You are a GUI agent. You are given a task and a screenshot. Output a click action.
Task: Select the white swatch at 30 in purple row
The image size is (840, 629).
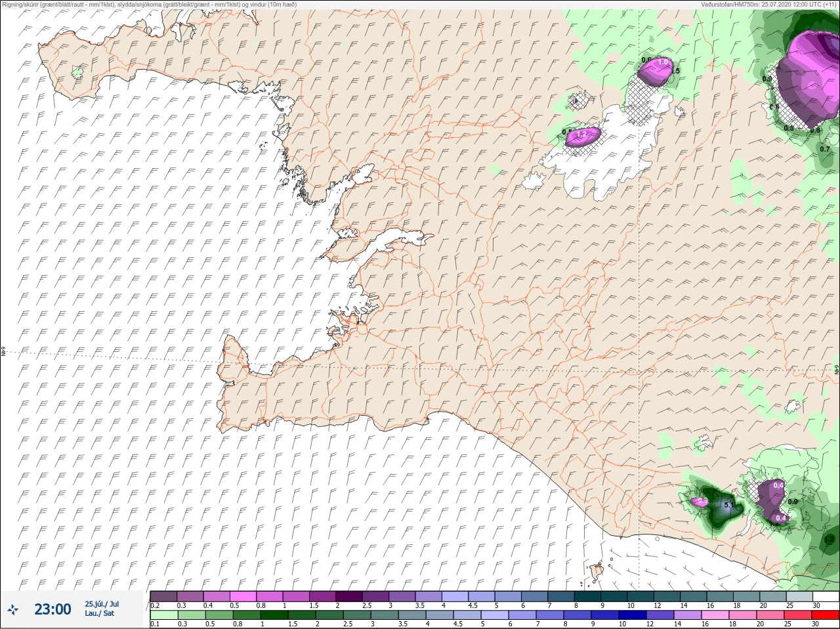pos(826,596)
